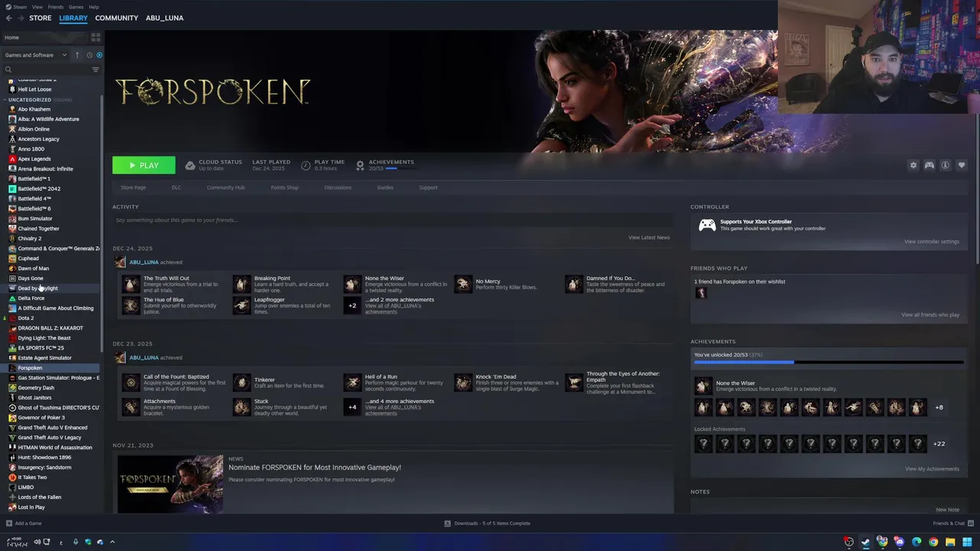Viewport: 980px width, 551px height.
Task: Open the Forspoken nomination news thumbnail
Action: click(170, 484)
